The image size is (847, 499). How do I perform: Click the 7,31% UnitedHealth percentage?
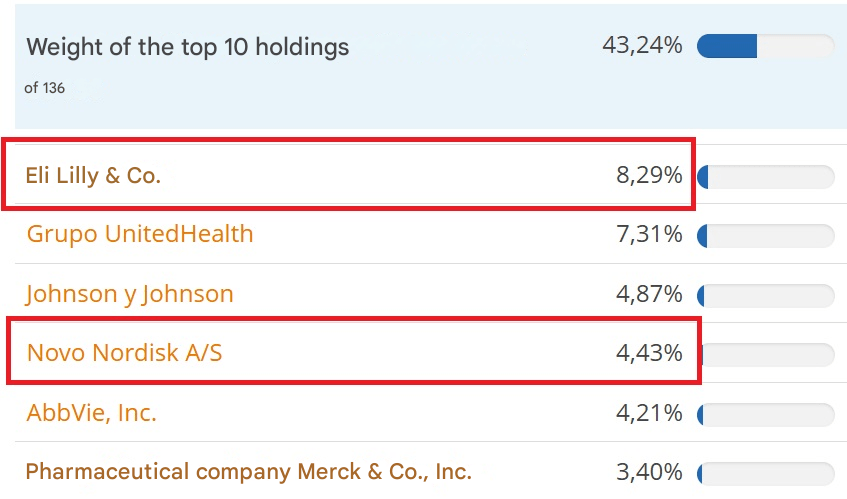649,235
